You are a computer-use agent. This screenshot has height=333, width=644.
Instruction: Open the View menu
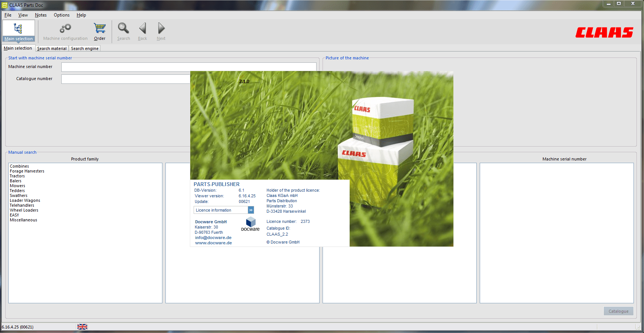[x=23, y=15]
